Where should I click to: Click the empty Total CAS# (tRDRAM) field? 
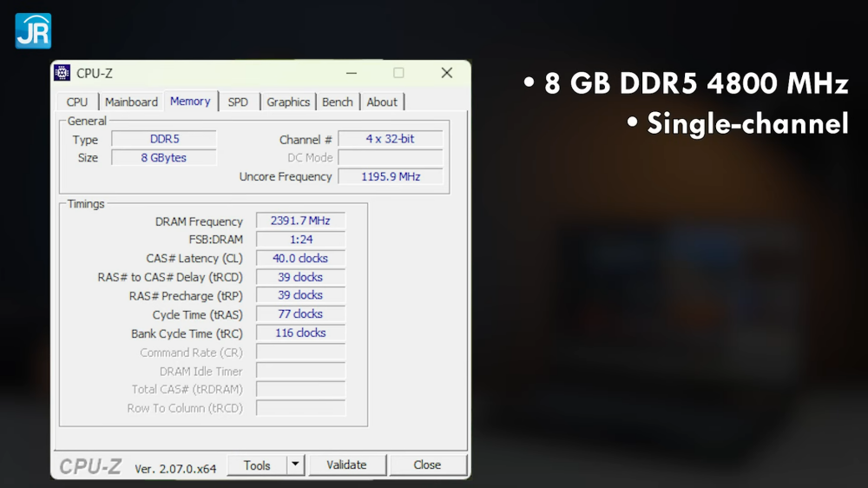point(300,389)
